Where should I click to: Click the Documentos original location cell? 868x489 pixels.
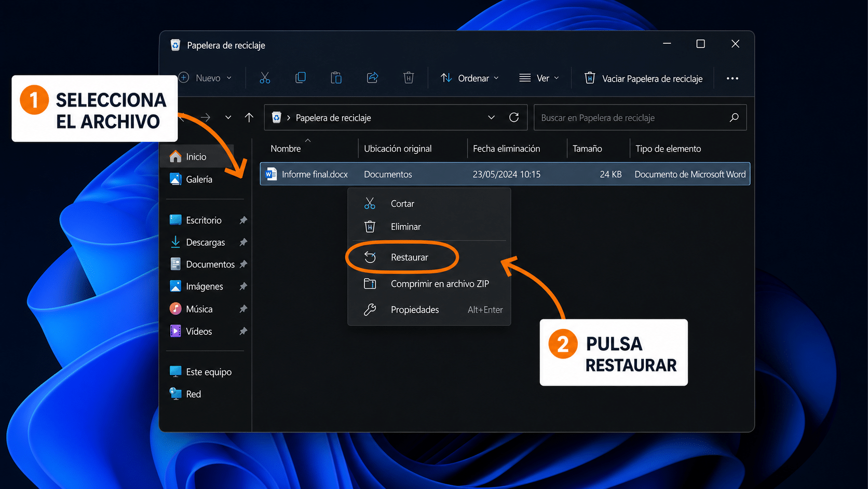[388, 175]
